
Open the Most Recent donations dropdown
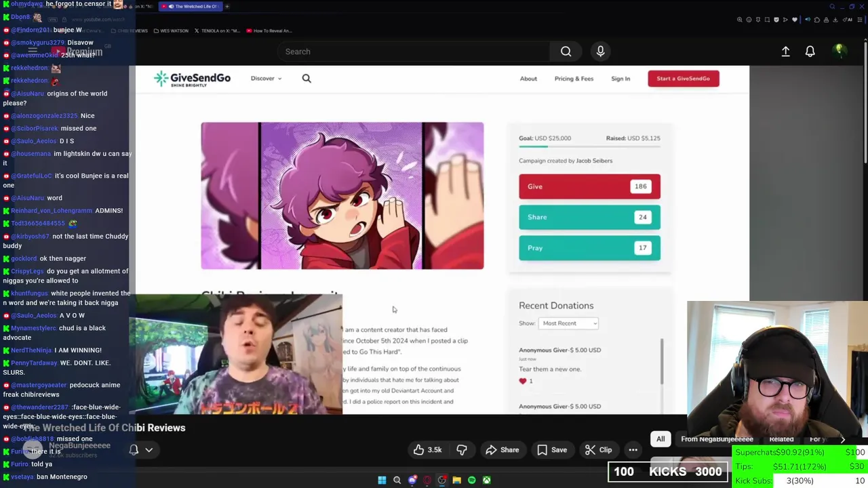(x=568, y=323)
